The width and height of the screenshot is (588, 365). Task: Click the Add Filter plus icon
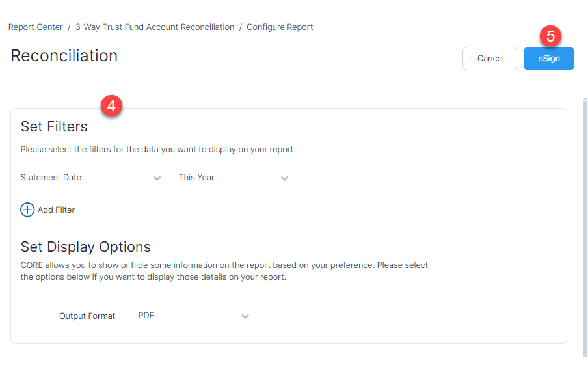[27, 210]
